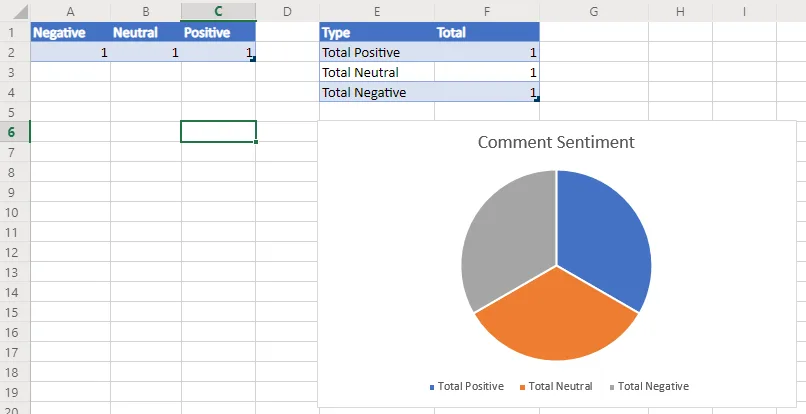
Task: Click the Neutral header cell
Action: click(146, 32)
